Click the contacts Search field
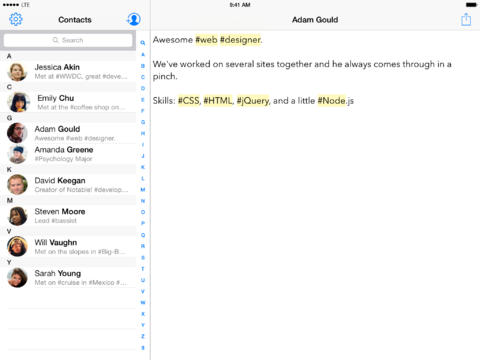The image size is (480, 360). click(68, 40)
